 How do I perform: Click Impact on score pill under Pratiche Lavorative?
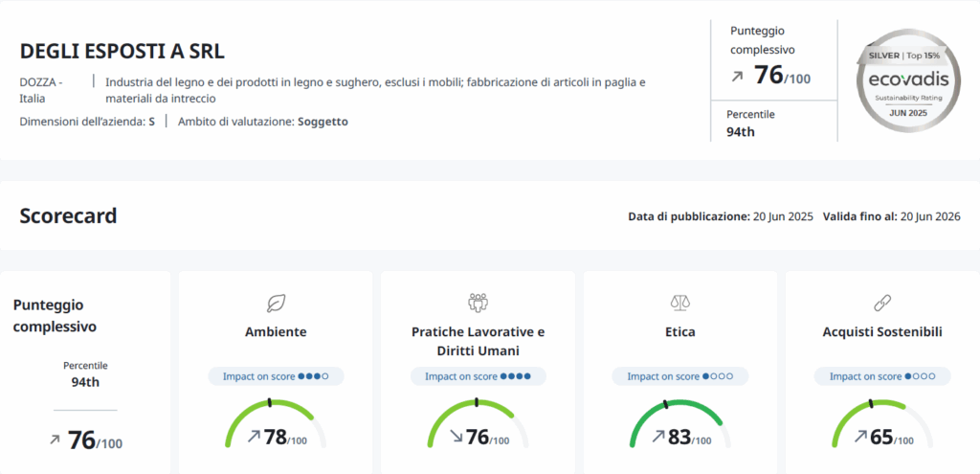(x=479, y=376)
